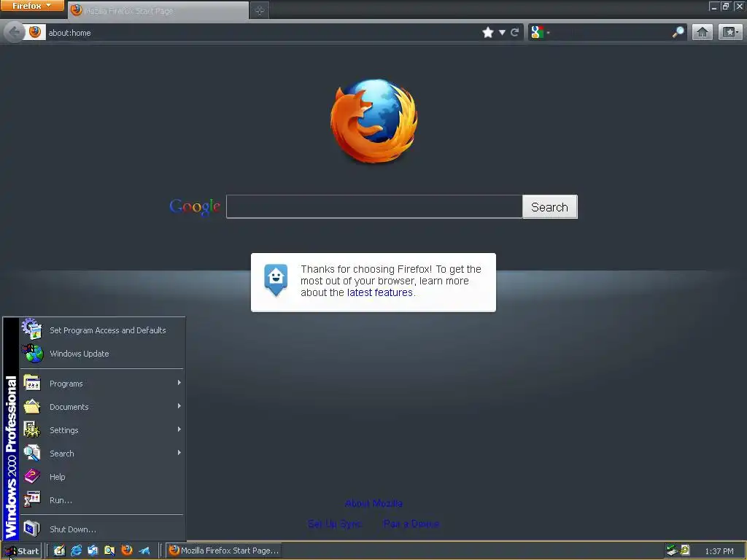Open the Settings submenu

tap(102, 430)
